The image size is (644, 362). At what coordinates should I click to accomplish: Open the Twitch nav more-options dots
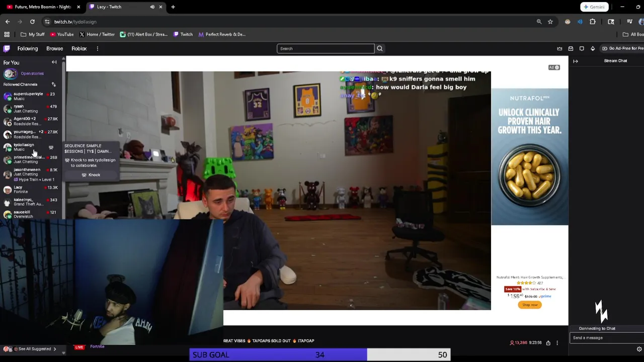97,49
